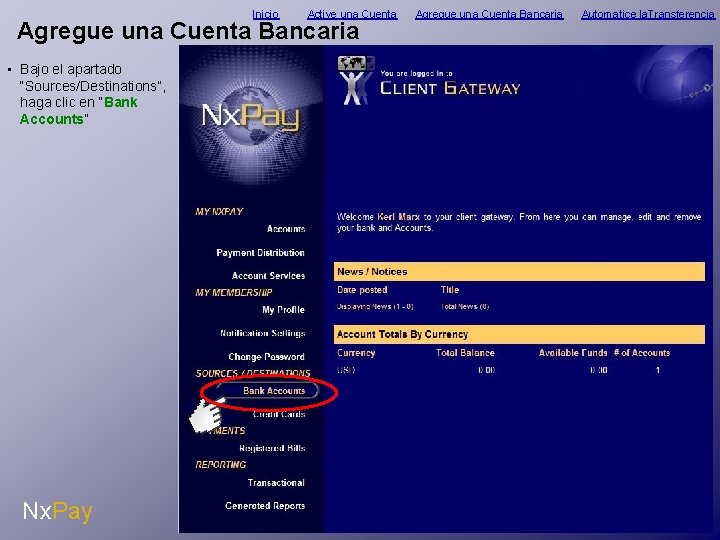Click the News / Notices header bar
Screen dimensions: 720x540
click(519, 271)
